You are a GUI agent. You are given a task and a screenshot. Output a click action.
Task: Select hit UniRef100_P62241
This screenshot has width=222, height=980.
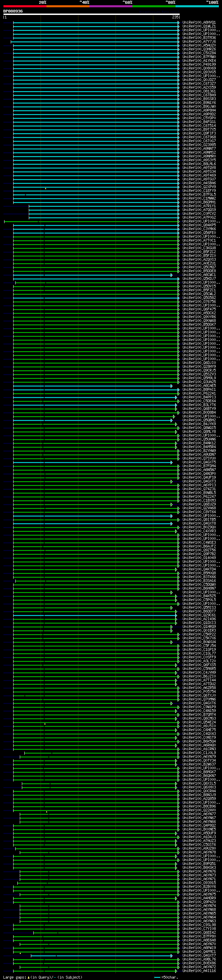199,394
